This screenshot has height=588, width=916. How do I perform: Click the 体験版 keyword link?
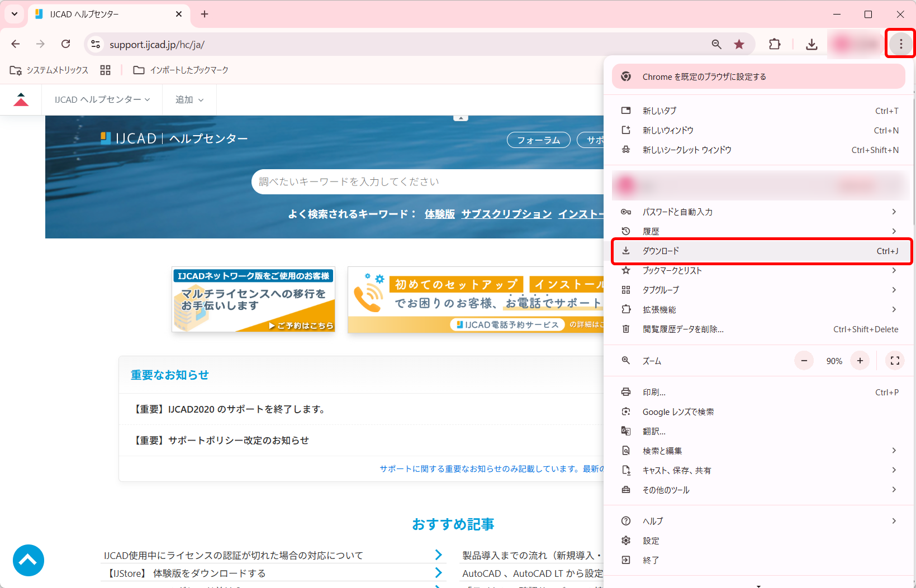click(439, 213)
